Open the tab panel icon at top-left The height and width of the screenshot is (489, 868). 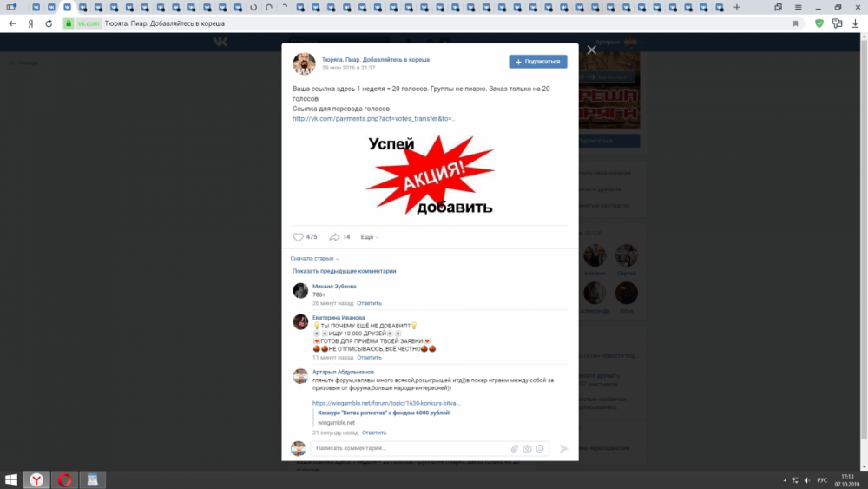tap(11, 7)
